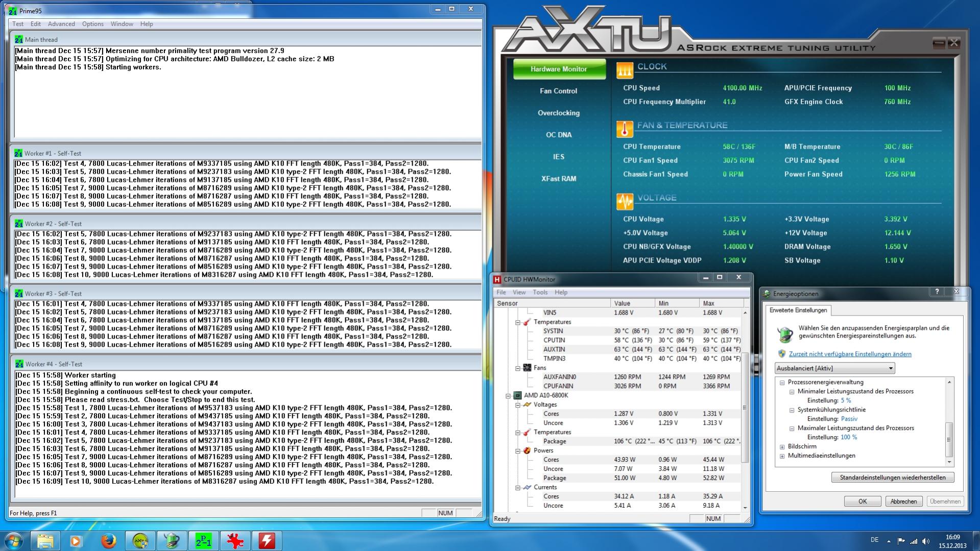Viewport: 980px width, 551px height.
Task: Switch to Fan Control in AXTU
Action: [558, 91]
